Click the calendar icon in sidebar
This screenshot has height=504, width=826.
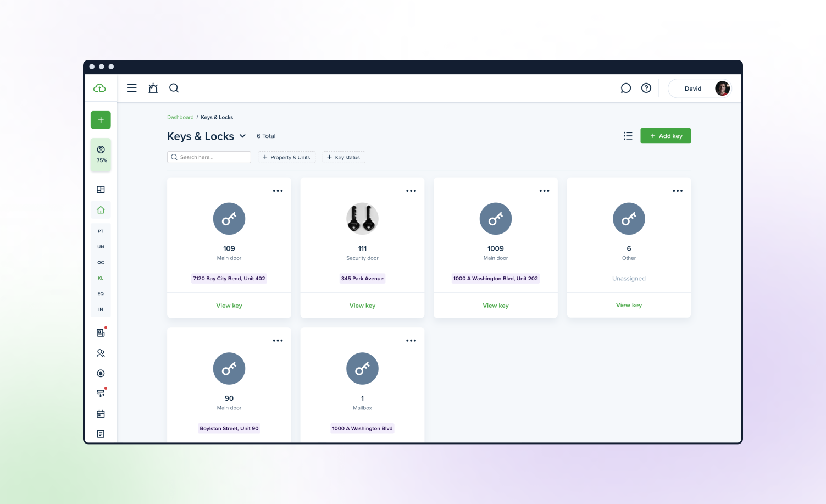coord(101,414)
